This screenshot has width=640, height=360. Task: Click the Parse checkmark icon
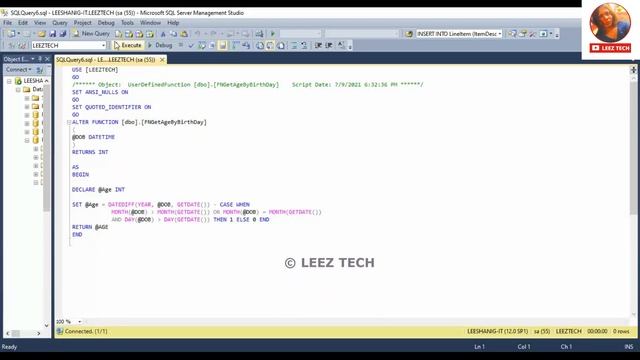tap(191, 45)
